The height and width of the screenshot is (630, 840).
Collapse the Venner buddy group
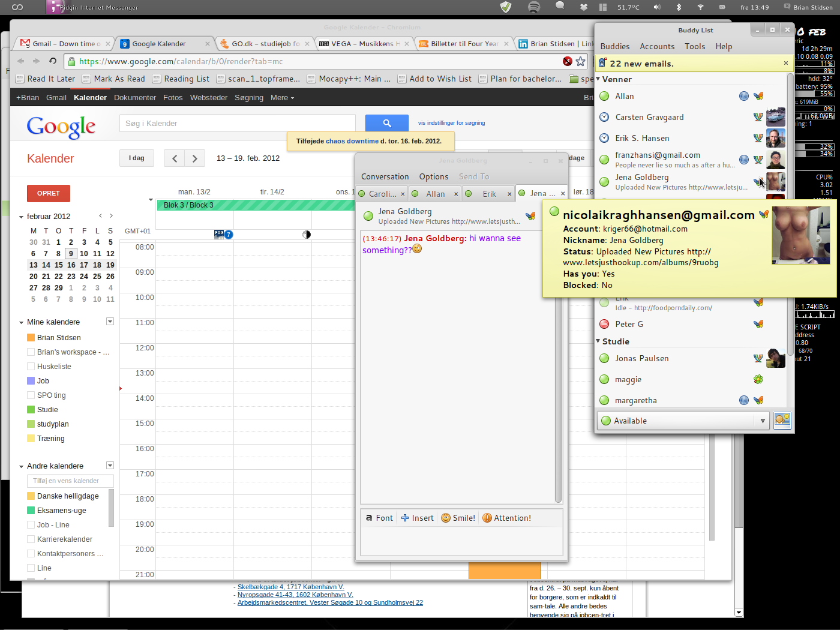(x=598, y=79)
